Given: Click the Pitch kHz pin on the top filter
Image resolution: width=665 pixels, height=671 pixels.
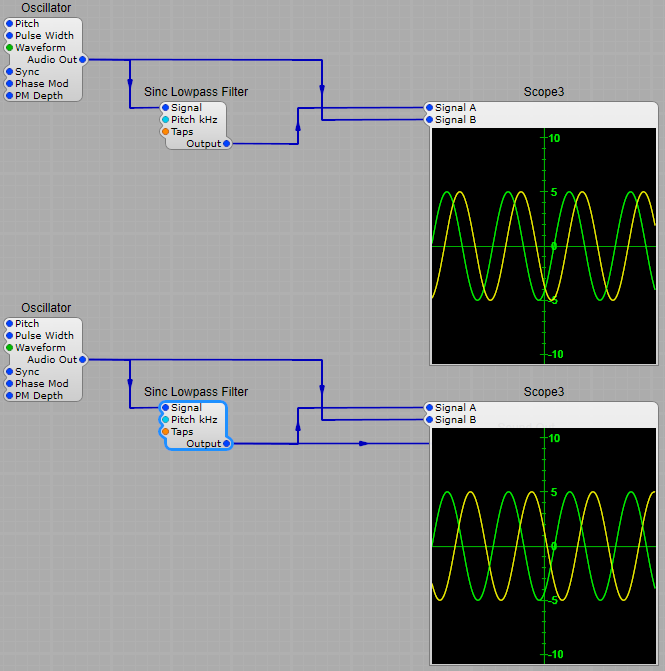Looking at the screenshot, I should (x=166, y=119).
